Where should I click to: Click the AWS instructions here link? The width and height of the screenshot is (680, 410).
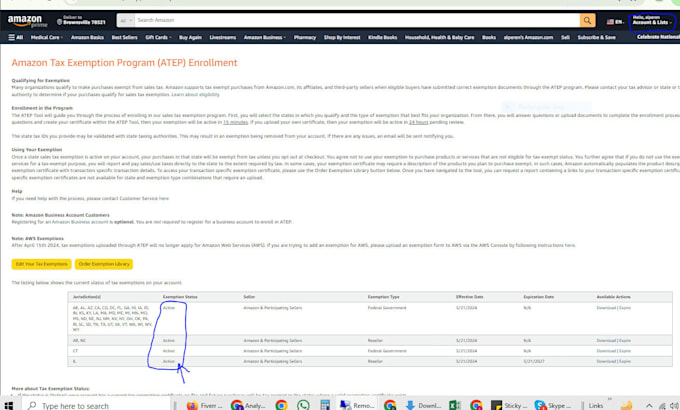pos(569,246)
